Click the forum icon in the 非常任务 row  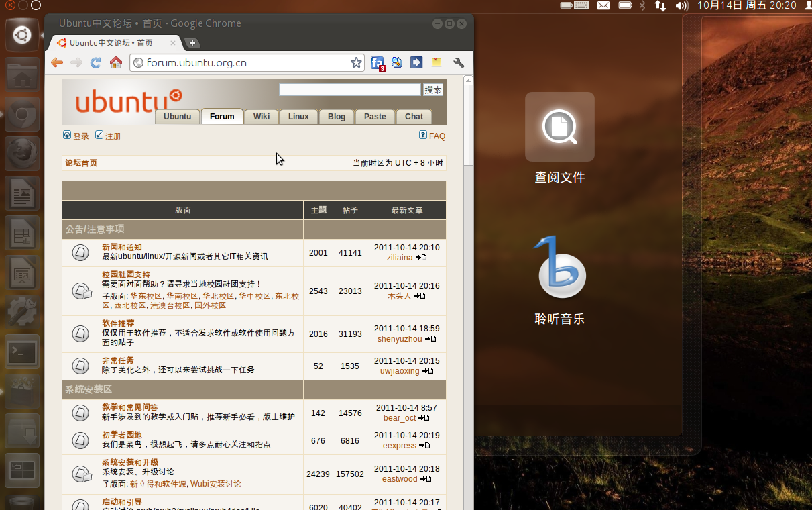[x=80, y=366]
